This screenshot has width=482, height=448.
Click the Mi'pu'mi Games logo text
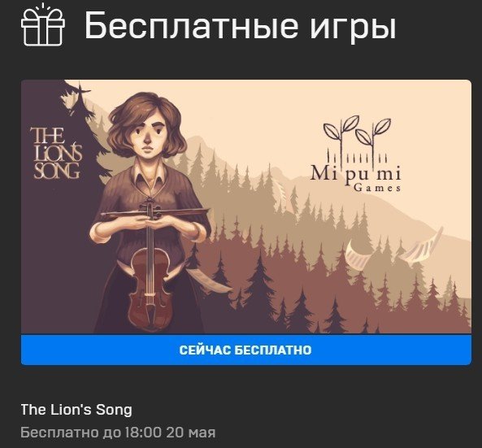point(356,176)
